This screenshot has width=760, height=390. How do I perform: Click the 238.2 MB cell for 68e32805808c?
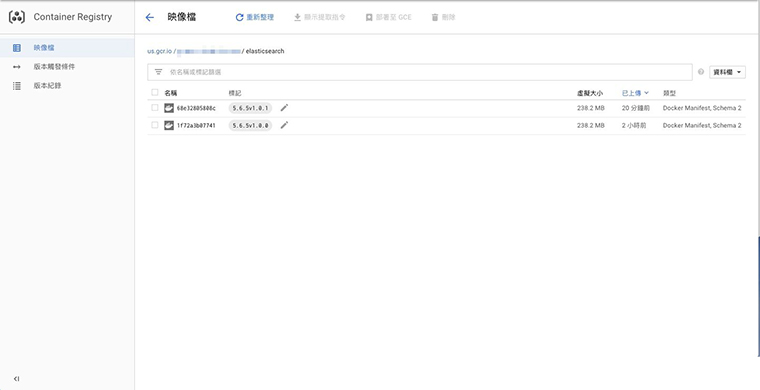point(590,109)
